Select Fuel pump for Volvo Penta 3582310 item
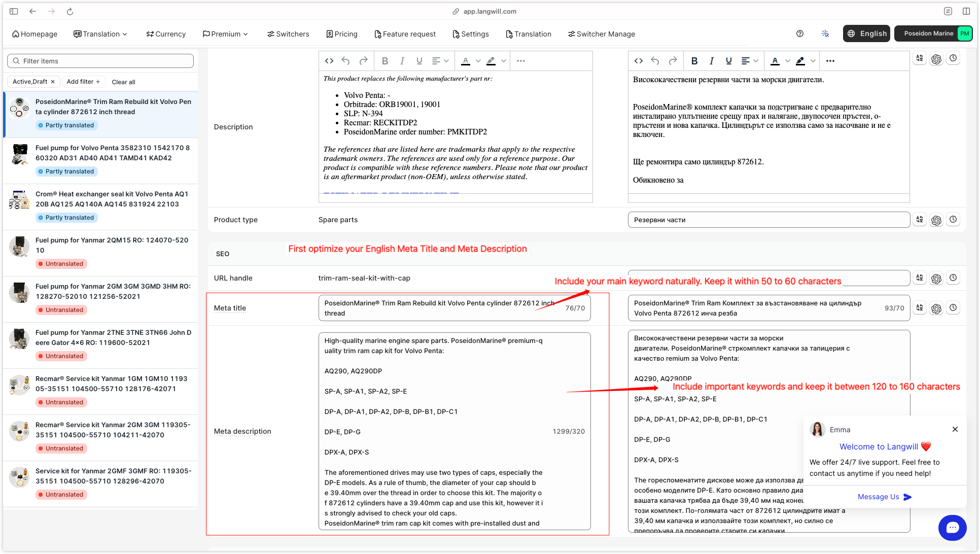This screenshot has height=554, width=980. (100, 160)
